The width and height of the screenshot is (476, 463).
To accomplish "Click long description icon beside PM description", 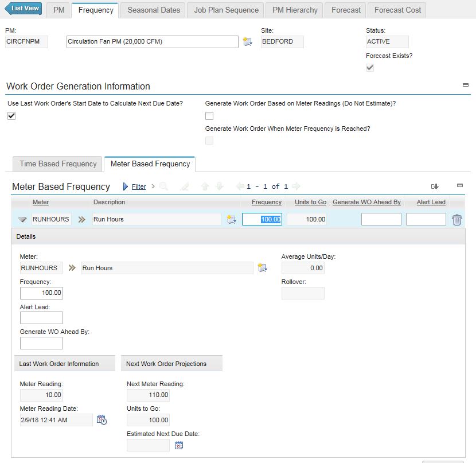I will click(x=247, y=42).
